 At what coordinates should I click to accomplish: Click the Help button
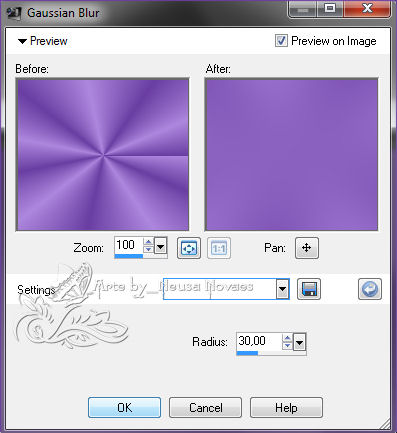[x=286, y=407]
